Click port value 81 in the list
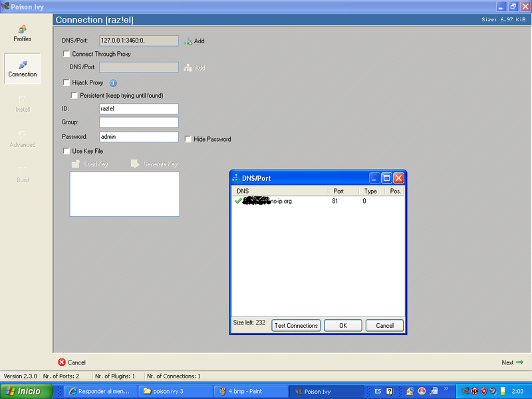Screen dimensions: 532x399 [335, 201]
